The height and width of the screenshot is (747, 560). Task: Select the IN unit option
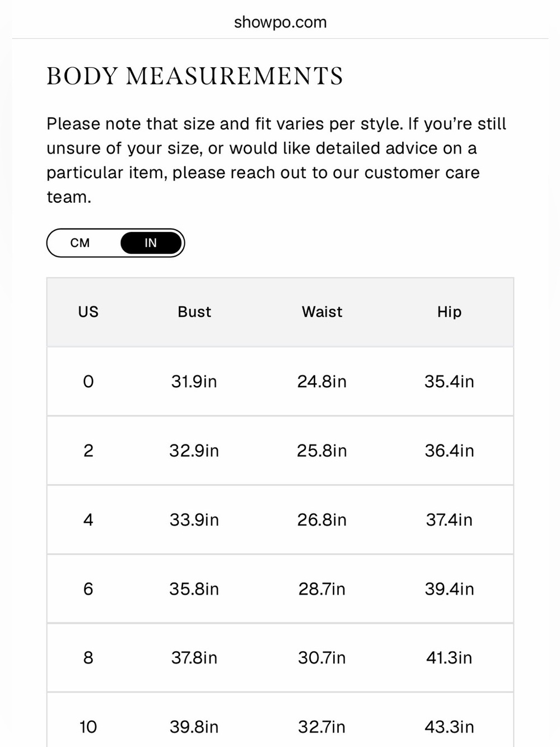[x=151, y=243]
